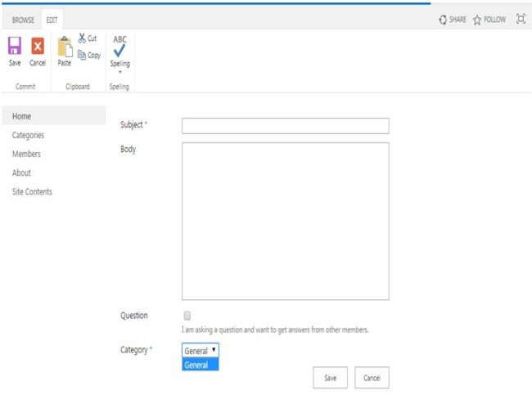The image size is (532, 395).
Task: Click the focus on content icon
Action: pyautogui.click(x=521, y=19)
